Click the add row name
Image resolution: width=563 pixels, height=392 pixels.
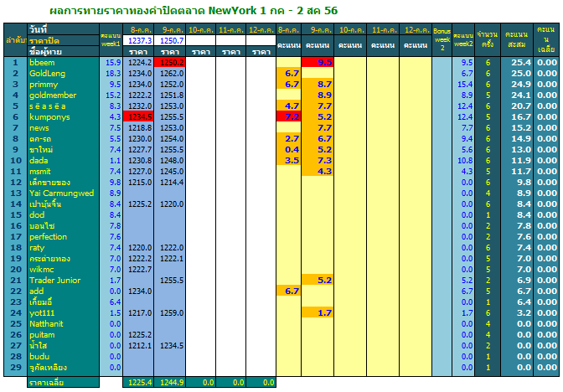pyautogui.click(x=63, y=291)
